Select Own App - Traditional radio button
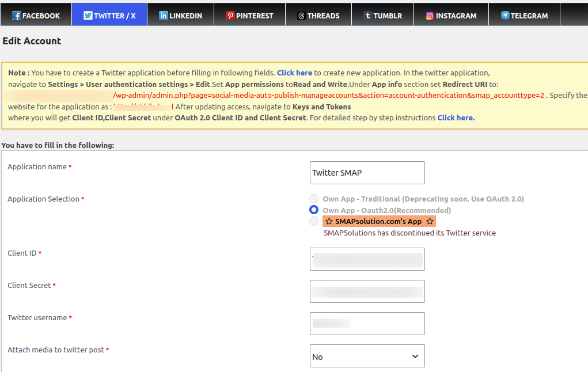Image resolution: width=588 pixels, height=372 pixels. tap(314, 198)
